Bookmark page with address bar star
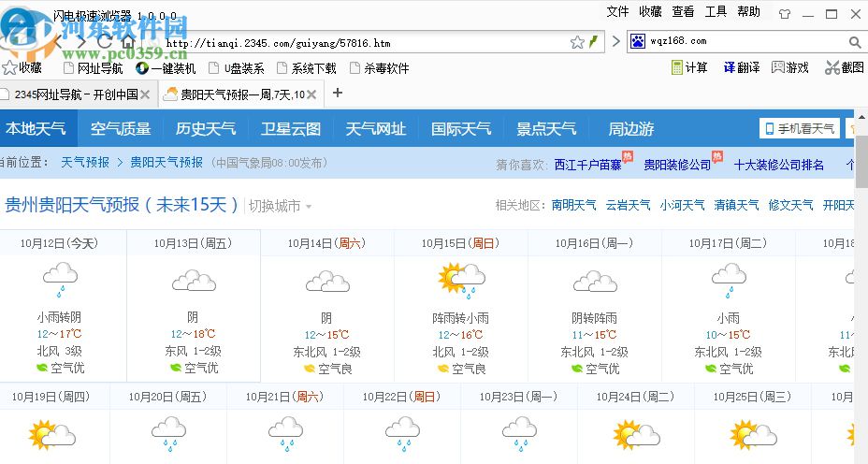The image size is (868, 464). (x=577, y=42)
